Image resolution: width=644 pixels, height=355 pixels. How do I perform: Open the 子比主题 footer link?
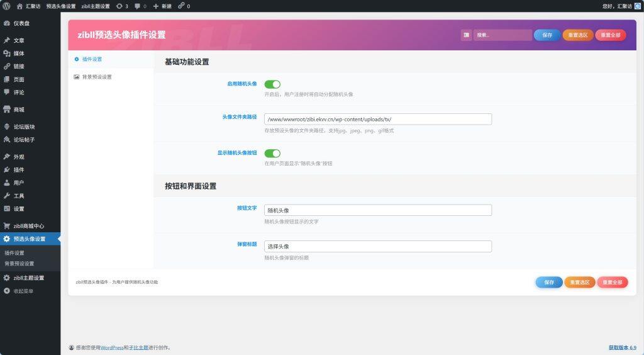[x=138, y=347]
